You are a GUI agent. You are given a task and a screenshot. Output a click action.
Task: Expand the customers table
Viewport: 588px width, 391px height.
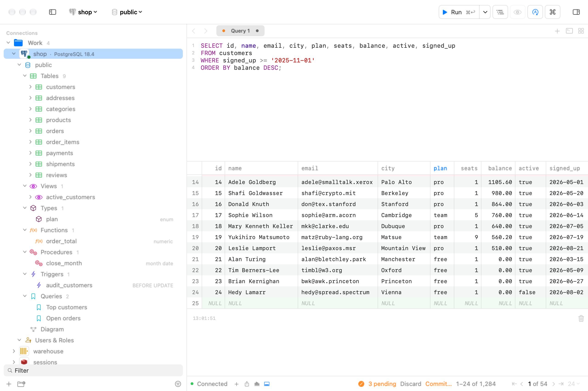coord(30,87)
